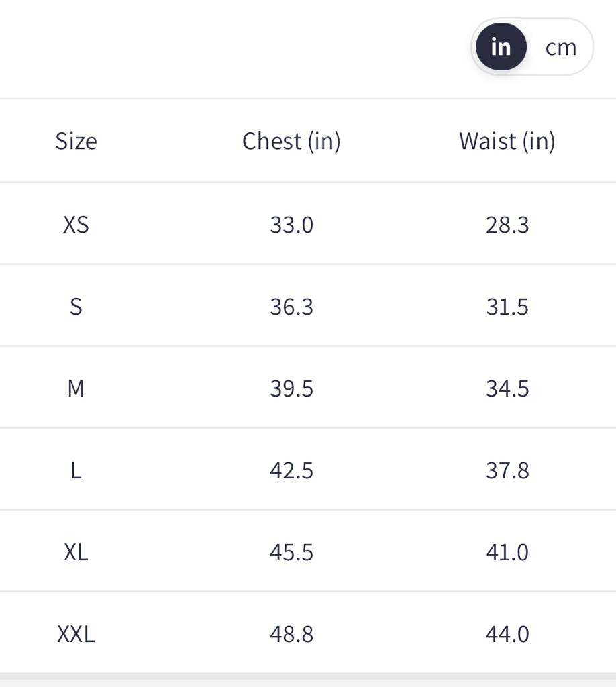Select the XS size row label
The height and width of the screenshot is (687, 616).
pos(76,224)
